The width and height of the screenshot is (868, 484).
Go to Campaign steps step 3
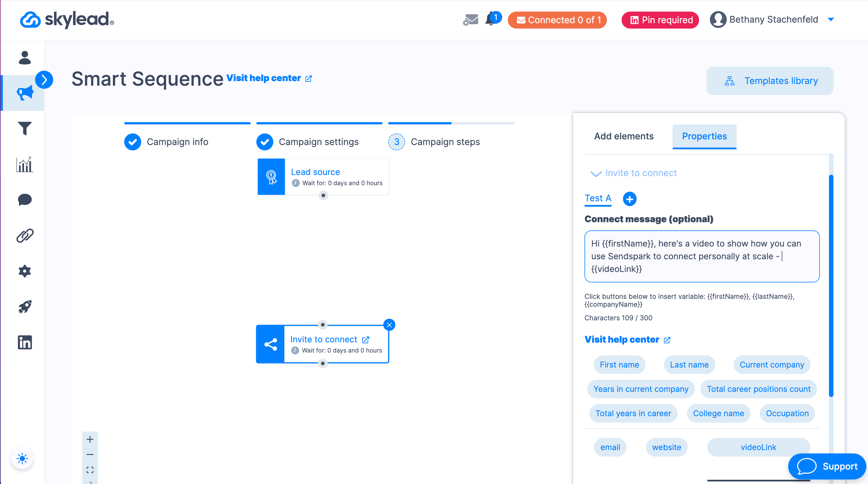pos(434,142)
